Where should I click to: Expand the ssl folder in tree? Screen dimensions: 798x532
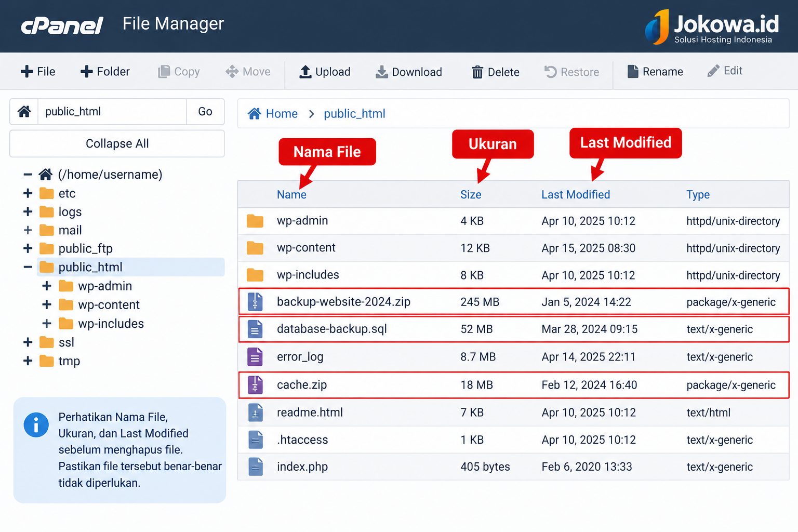click(x=28, y=342)
